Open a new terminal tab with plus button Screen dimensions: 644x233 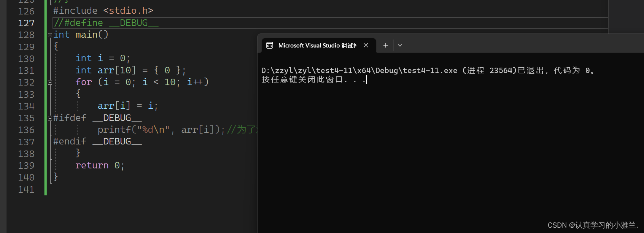click(x=385, y=45)
